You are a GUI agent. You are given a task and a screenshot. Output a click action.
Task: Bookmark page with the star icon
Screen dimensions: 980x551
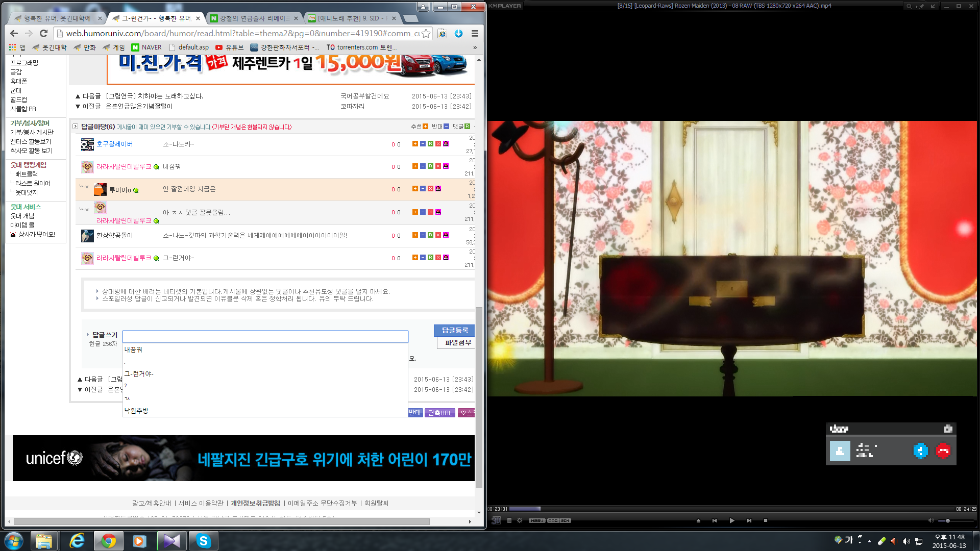426,33
